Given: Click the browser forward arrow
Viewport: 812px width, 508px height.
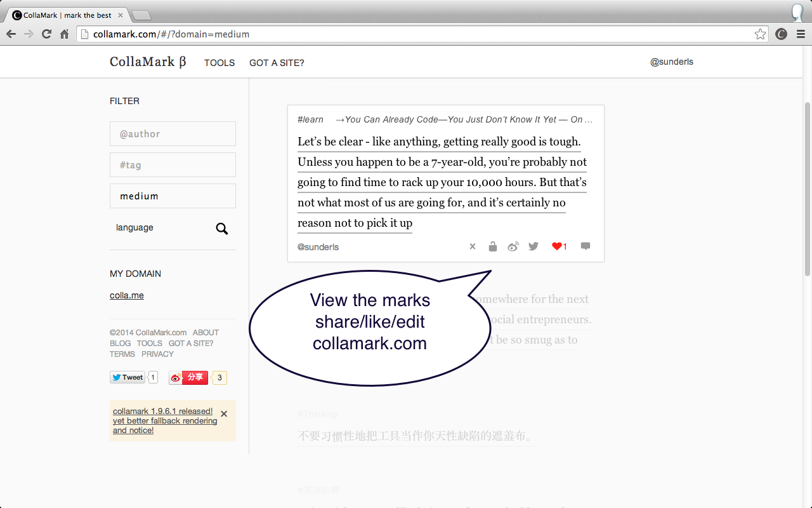Looking at the screenshot, I should pos(29,34).
